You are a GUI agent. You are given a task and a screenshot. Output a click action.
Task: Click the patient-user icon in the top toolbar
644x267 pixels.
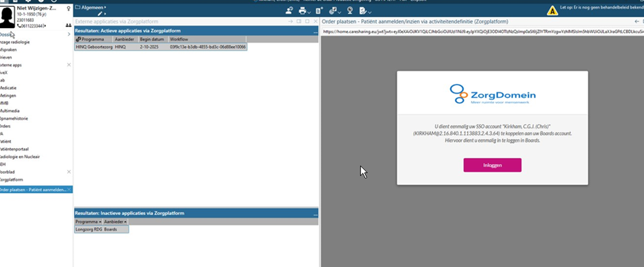coord(290,11)
